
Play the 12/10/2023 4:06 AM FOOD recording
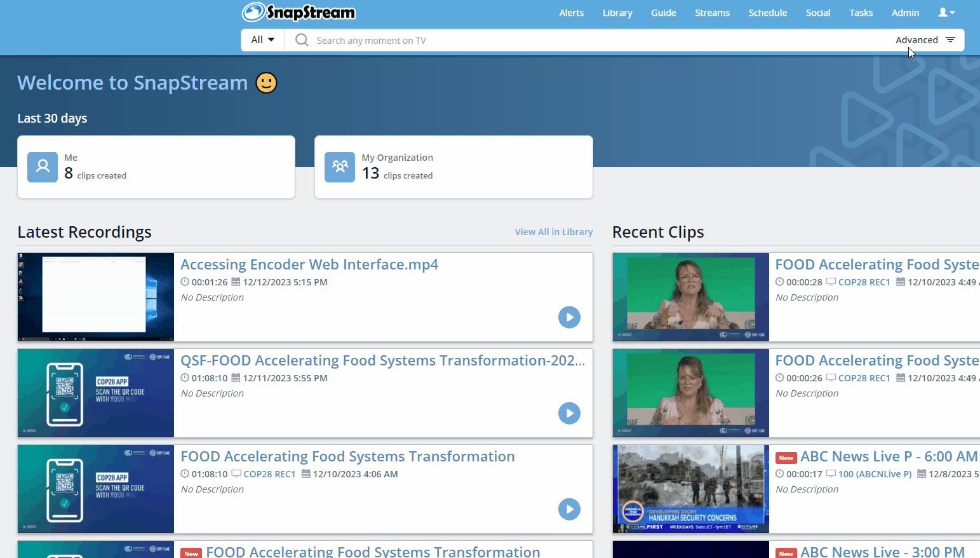(x=569, y=509)
